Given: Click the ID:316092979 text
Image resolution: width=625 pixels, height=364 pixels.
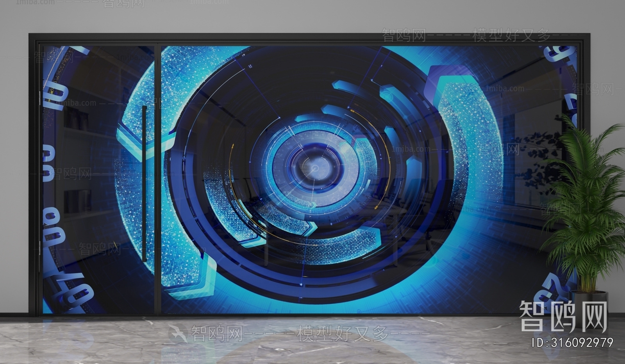Looking at the screenshot, I should click(x=573, y=343).
